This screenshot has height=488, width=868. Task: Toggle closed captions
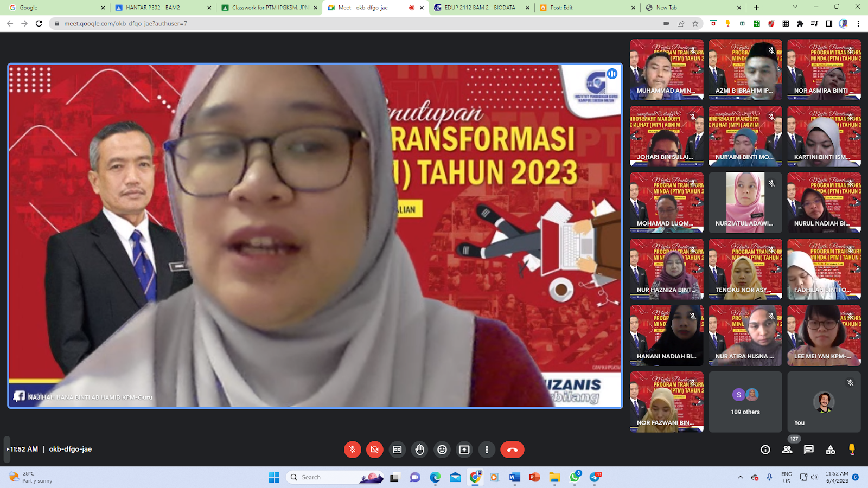398,450
